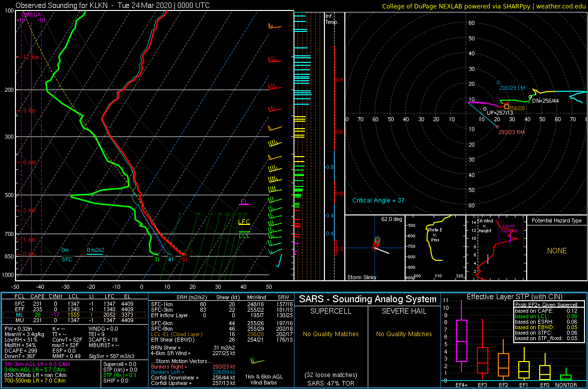588x389 pixels.
Task: Click 'No Quality Matches' under SEVERE HAIL
Action: coord(404,334)
